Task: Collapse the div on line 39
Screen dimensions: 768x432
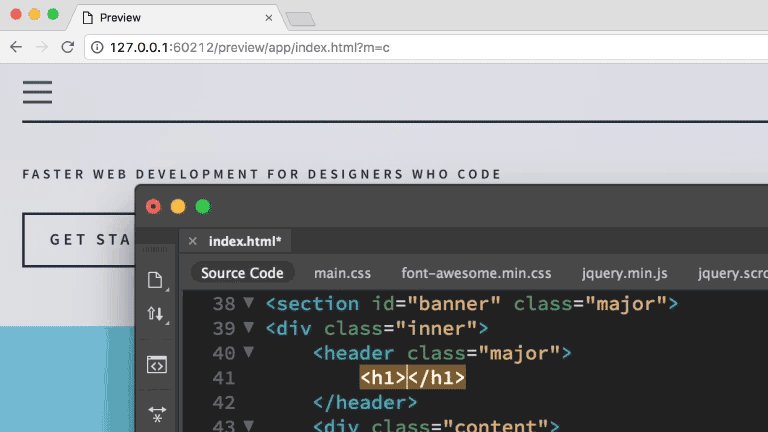Action: click(x=248, y=328)
